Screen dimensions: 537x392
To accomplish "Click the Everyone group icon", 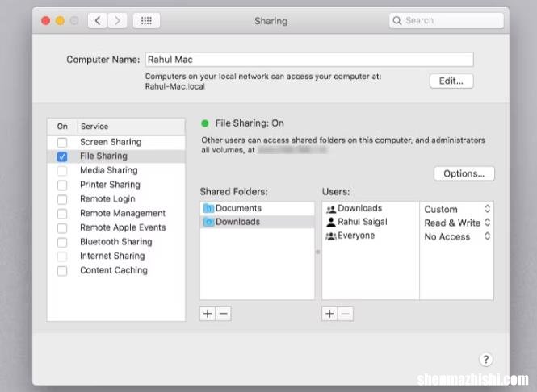I will click(x=331, y=236).
